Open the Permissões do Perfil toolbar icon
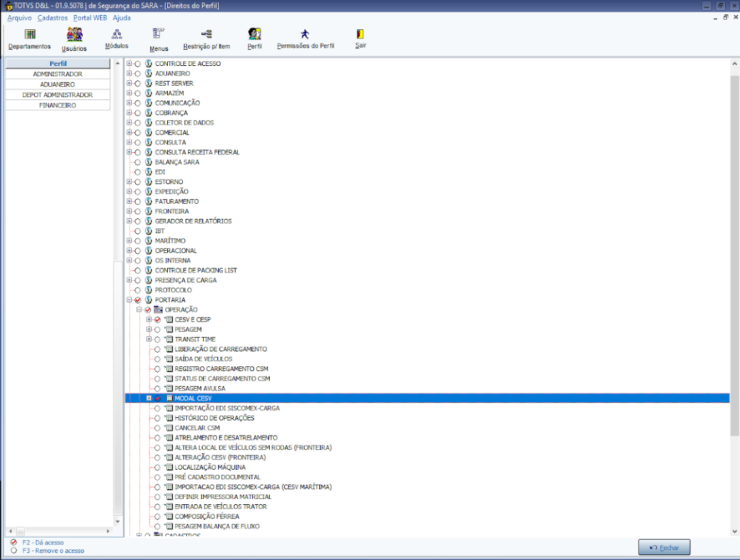 coord(305,34)
